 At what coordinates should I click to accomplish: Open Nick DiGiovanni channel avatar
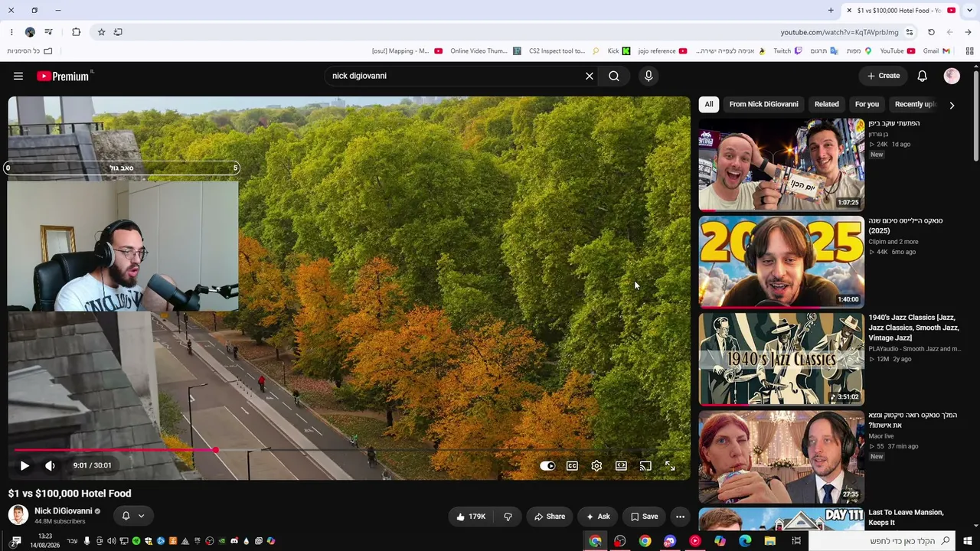point(18,515)
